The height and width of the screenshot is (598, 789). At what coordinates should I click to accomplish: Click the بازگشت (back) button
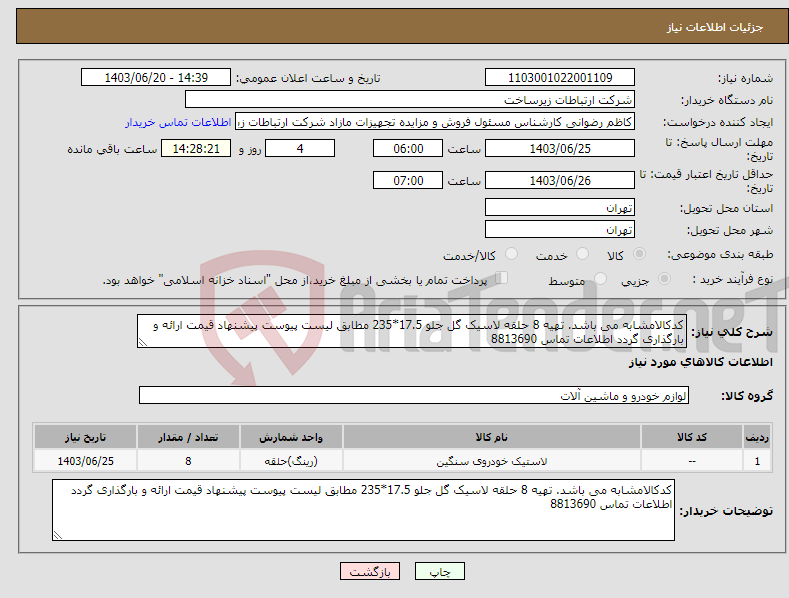tap(370, 571)
